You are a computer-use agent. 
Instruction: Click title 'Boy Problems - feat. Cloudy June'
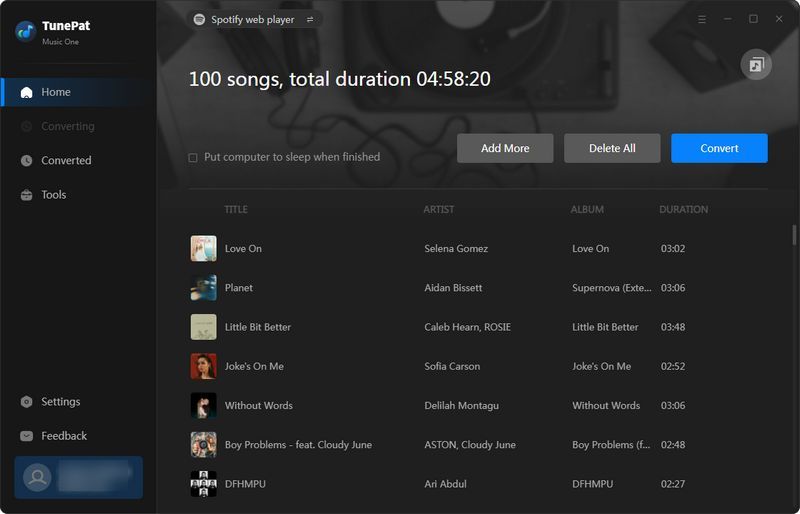point(298,445)
